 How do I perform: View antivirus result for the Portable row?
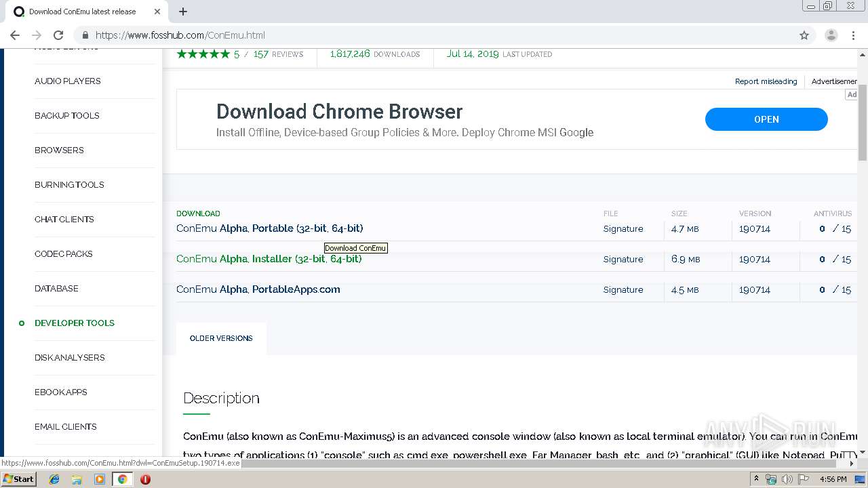click(835, 229)
